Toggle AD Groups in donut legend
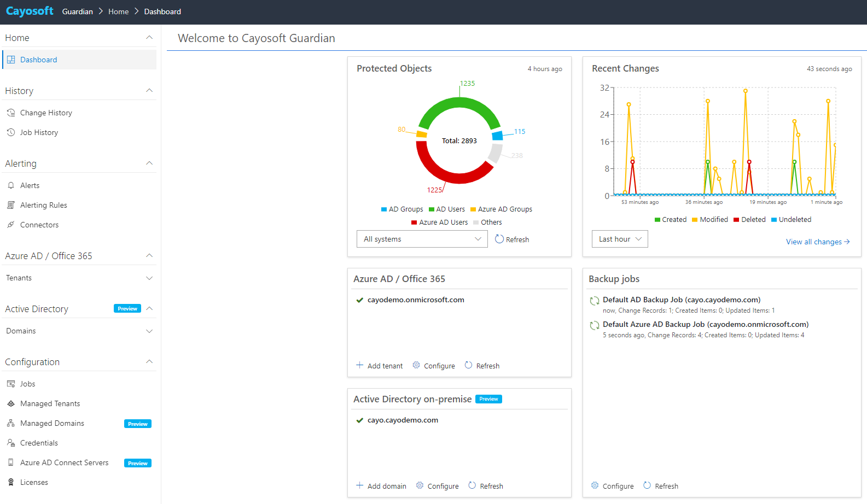 point(402,209)
